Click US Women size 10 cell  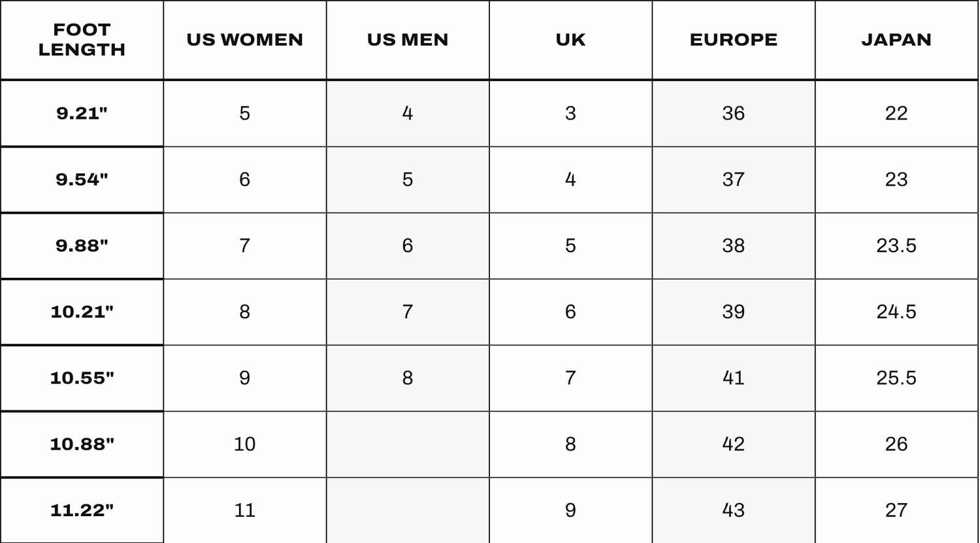coord(245,444)
